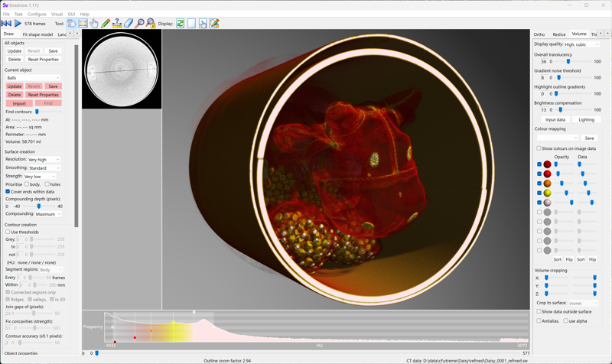Uncheck the yellow colour checkbox
Image resolution: width=612 pixels, height=364 pixels.
pos(539,193)
